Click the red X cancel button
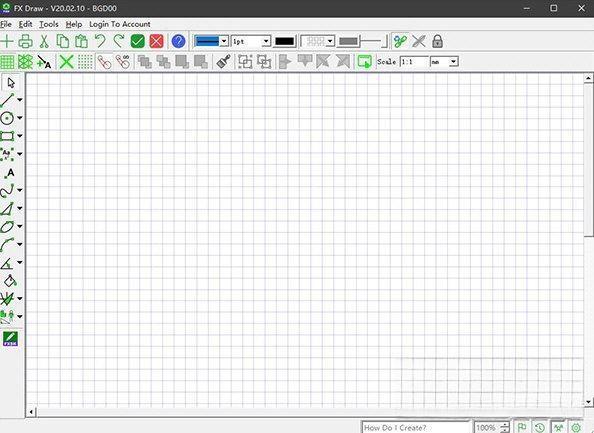The width and height of the screenshot is (594, 433). click(156, 41)
